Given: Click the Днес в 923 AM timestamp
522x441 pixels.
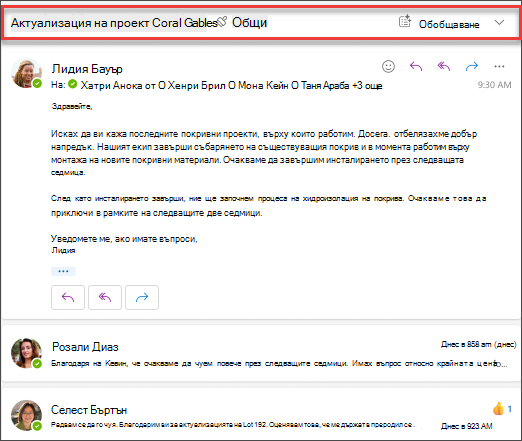Looking at the screenshot, I should pos(467,426).
